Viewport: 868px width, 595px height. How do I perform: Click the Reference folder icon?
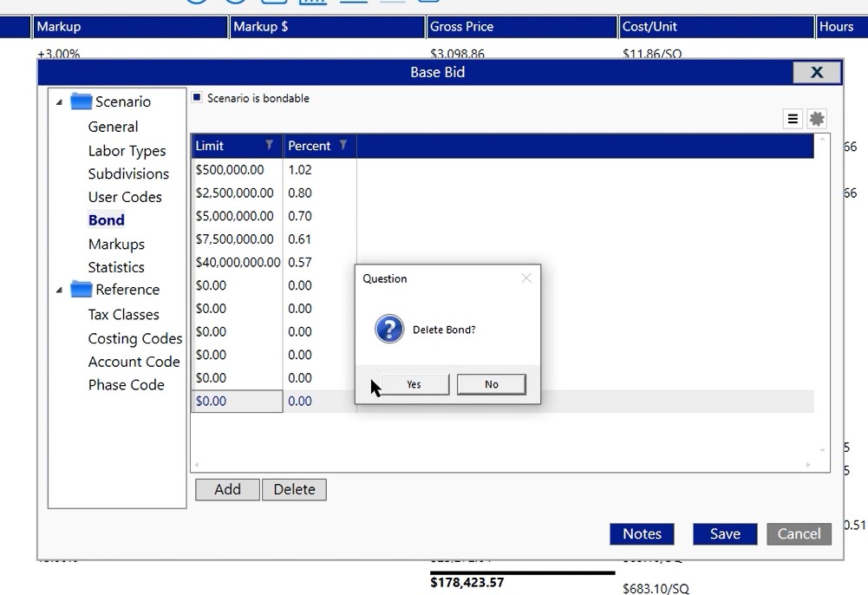82,290
